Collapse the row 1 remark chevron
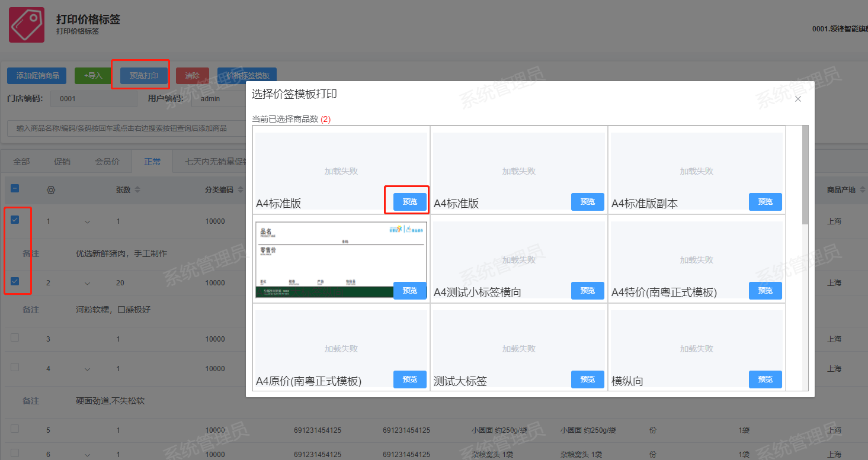The image size is (868, 460). [x=88, y=222]
